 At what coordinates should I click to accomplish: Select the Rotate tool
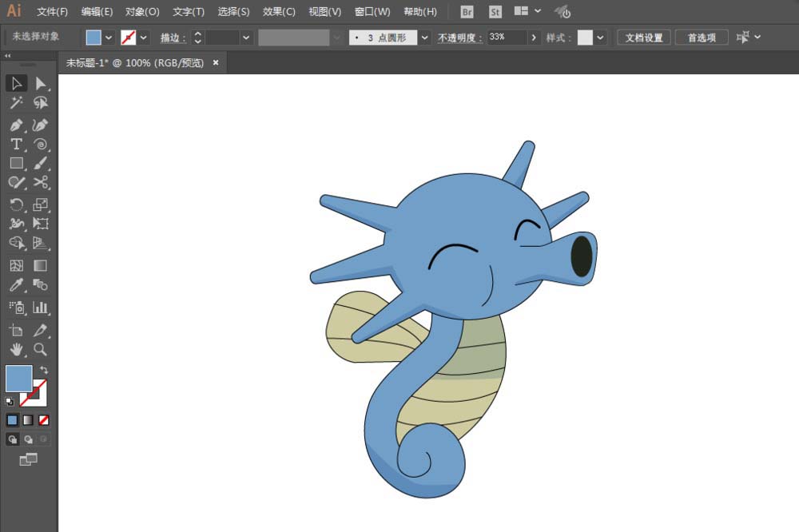click(16, 204)
